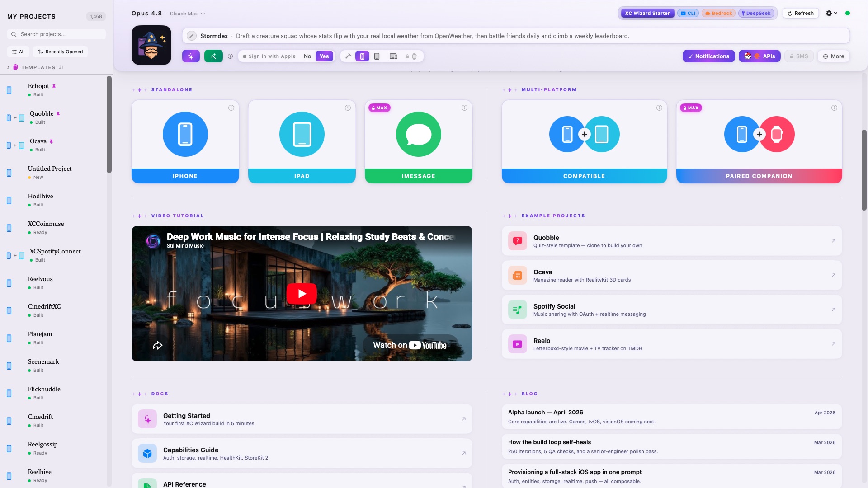Viewport: 868px width, 488px height.
Task: Click the video share arrow icon
Action: [157, 346]
